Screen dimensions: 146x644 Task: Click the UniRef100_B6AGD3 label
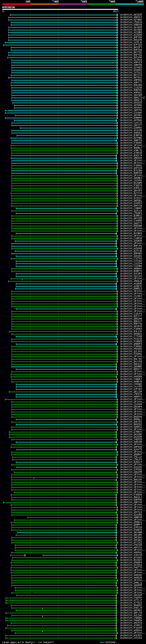coord(131,605)
